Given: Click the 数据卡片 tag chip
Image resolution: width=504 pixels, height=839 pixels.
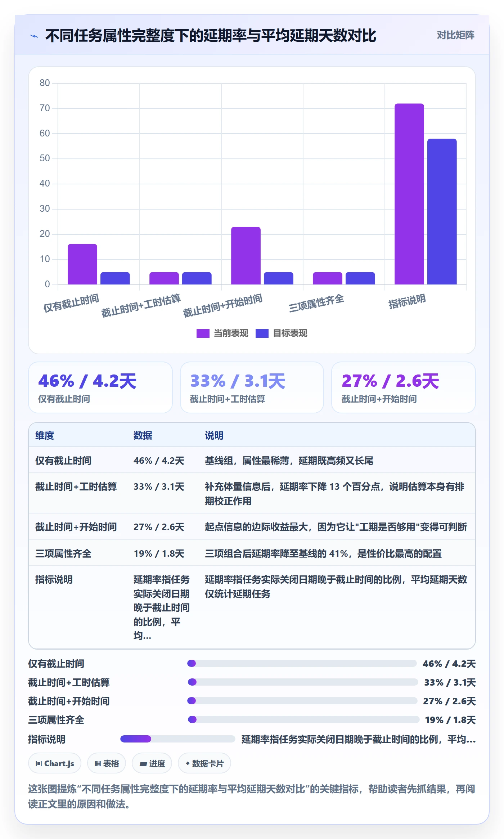Looking at the screenshot, I should [x=204, y=763].
